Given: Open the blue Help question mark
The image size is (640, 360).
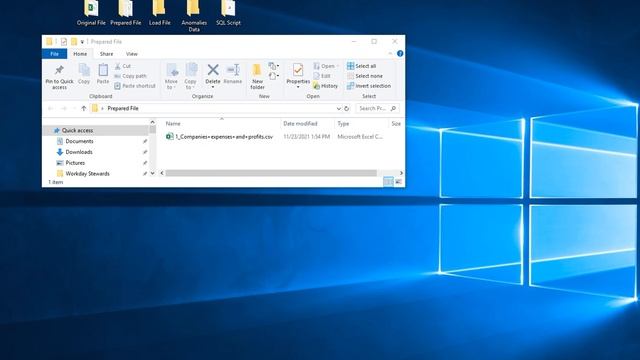Looking at the screenshot, I should coord(400,53).
